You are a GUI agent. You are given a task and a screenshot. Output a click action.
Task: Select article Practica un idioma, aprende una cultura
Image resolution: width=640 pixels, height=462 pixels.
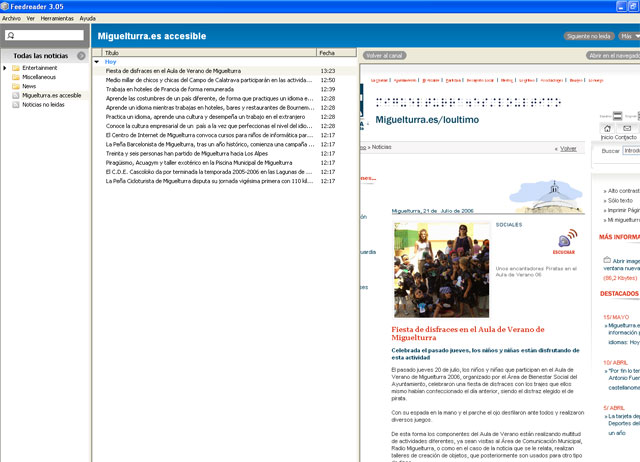pos(224,117)
